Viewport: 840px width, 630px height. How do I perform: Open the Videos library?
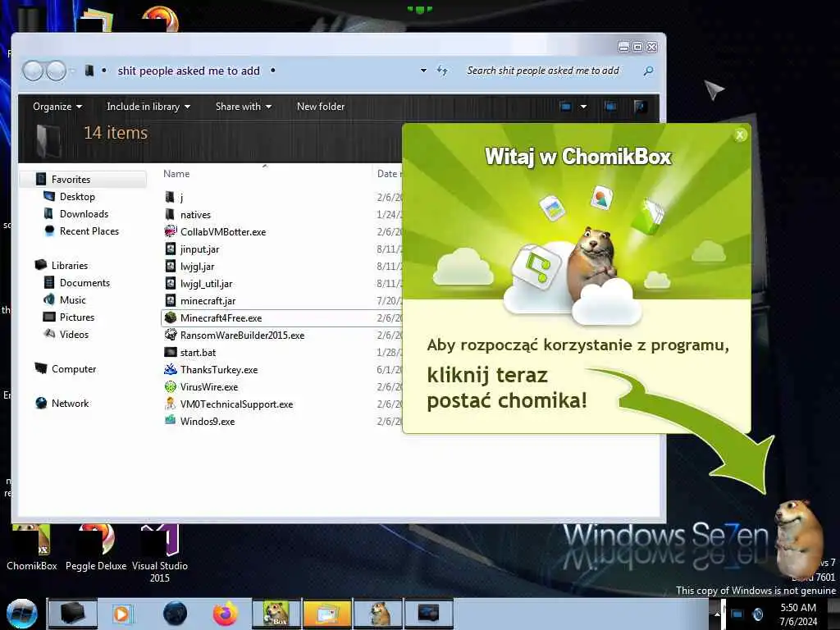pos(74,335)
